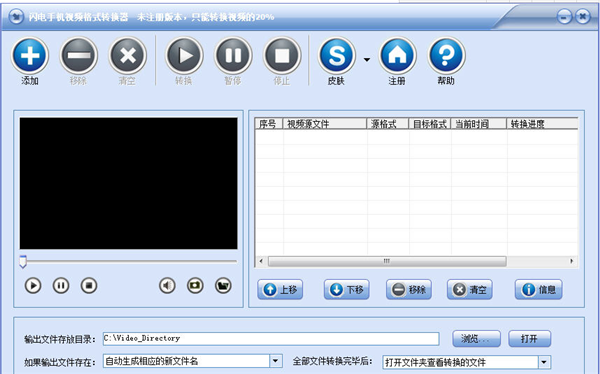Open the Skin (皮肤) icon
Screen dimensions: 600x374
pos(337,56)
